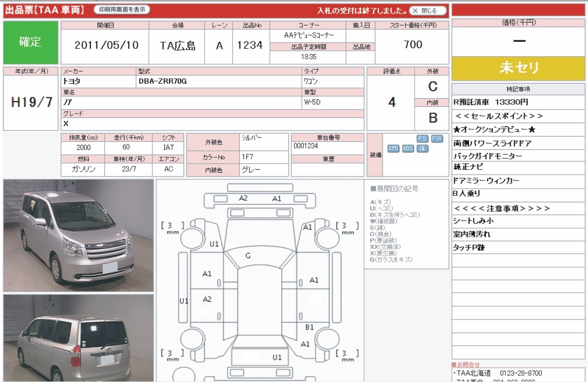Image resolution: width=588 pixels, height=382 pixels.
Task: Select the シートしみ小 caution note
Action: 473,221
